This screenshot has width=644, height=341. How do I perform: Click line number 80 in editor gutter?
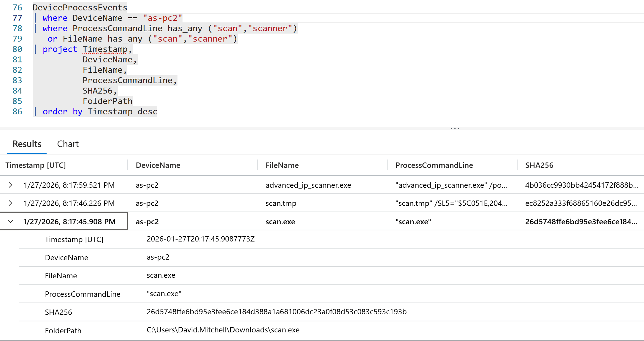pos(17,49)
